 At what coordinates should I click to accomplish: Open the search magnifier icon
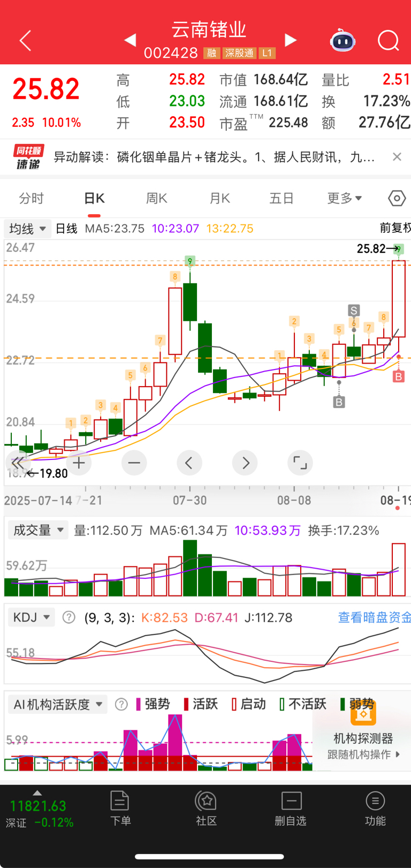[x=388, y=40]
